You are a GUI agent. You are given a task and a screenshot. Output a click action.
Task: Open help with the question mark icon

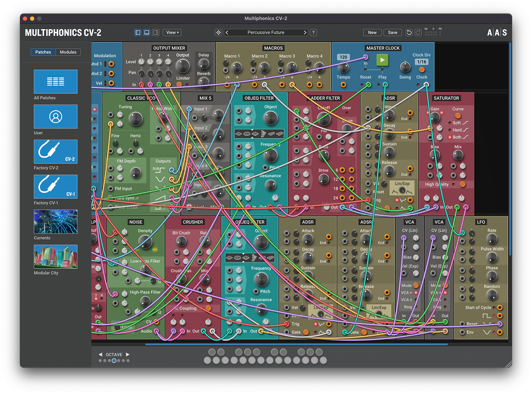point(313,33)
